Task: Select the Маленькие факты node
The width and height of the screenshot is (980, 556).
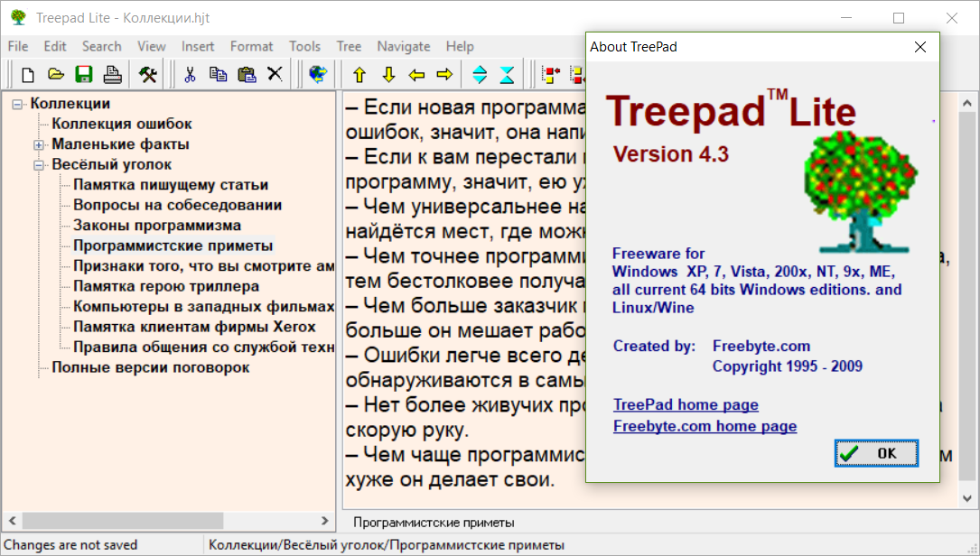Action: pyautogui.click(x=120, y=144)
